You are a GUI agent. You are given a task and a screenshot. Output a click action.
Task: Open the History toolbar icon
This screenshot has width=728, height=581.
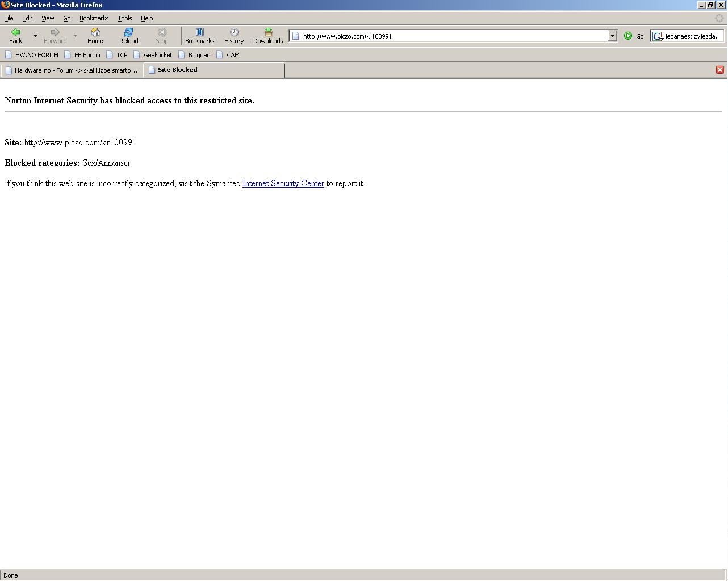pyautogui.click(x=233, y=36)
